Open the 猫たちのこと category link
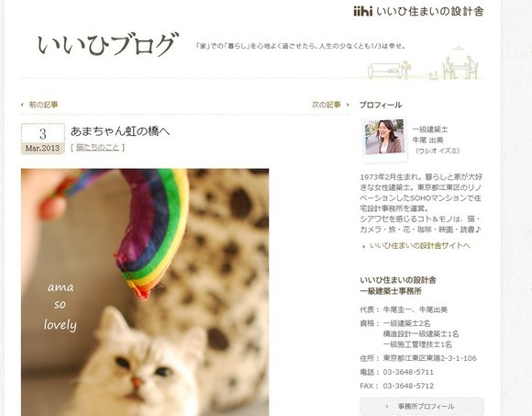 click(x=98, y=147)
